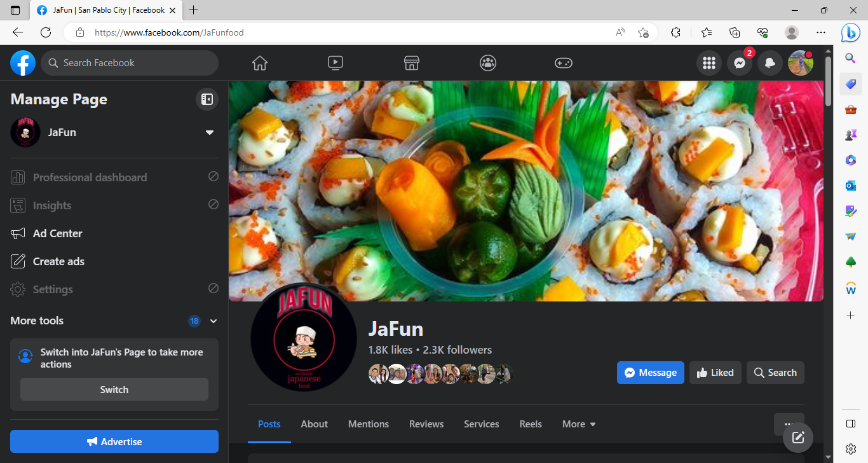This screenshot has width=868, height=463.
Task: Open the Facebook Watch video icon
Action: tap(336, 63)
